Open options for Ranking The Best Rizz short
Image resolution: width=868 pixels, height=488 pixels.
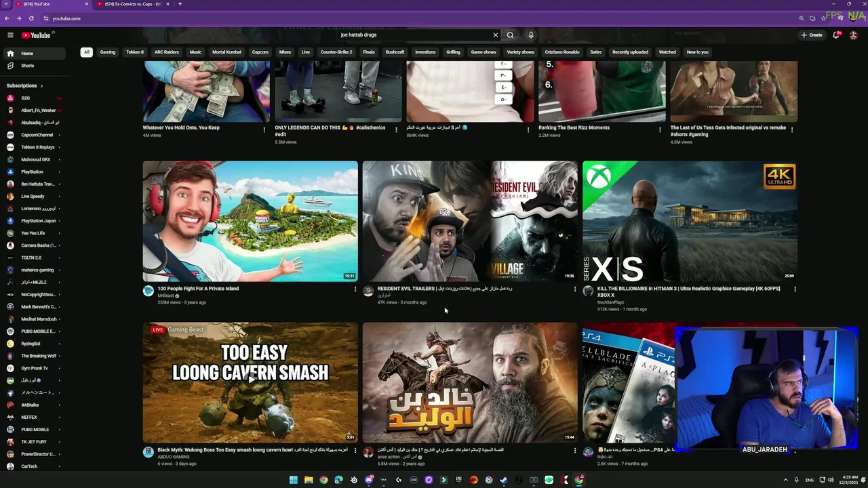(660, 130)
